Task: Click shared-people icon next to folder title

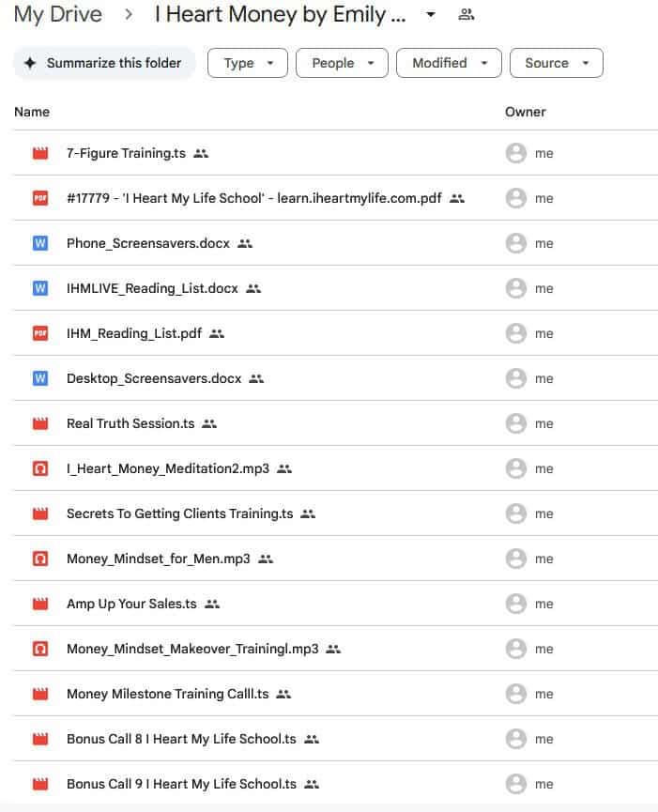Action: click(x=466, y=15)
